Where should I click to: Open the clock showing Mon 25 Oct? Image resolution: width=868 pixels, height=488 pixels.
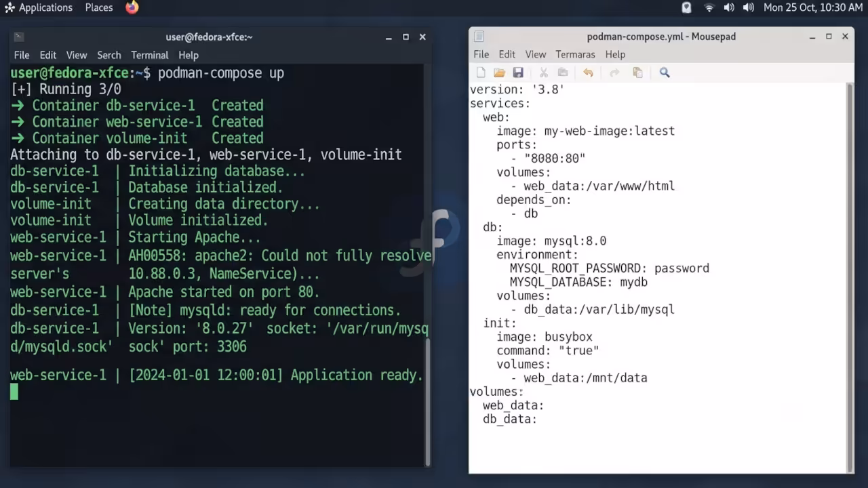(813, 7)
